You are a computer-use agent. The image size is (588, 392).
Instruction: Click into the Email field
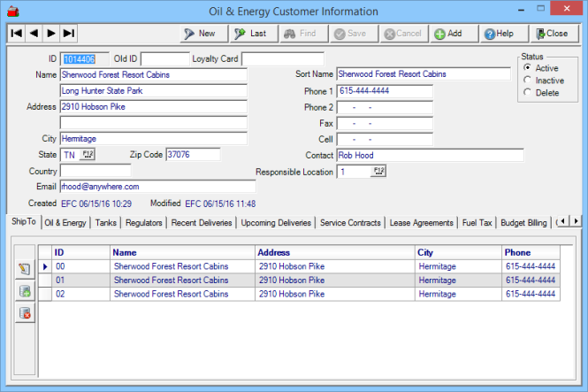click(157, 187)
